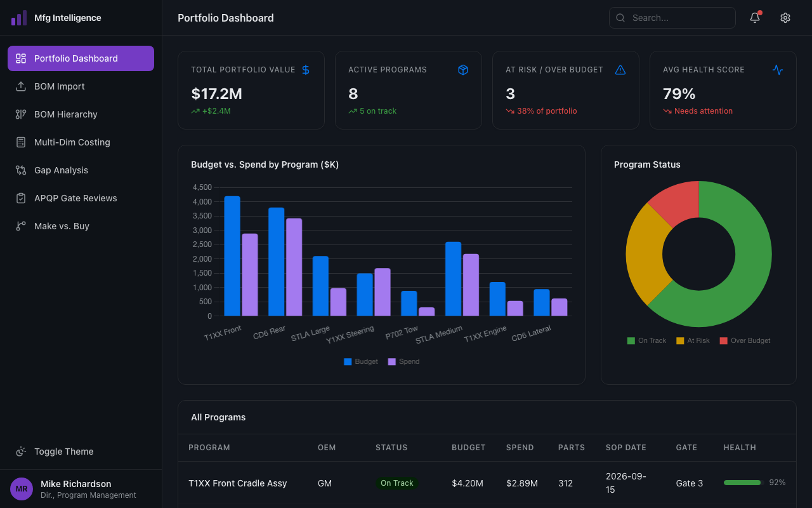Image resolution: width=812 pixels, height=508 pixels.
Task: Open Make vs. Buy via its branch icon
Action: pyautogui.click(x=21, y=226)
